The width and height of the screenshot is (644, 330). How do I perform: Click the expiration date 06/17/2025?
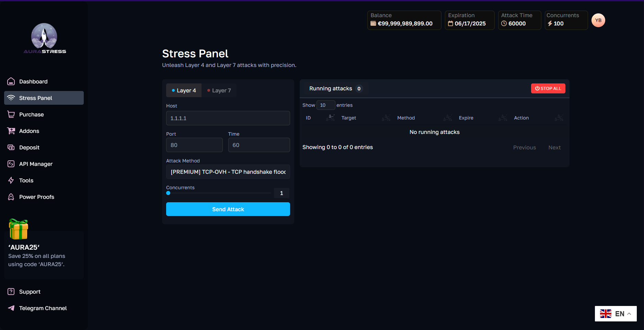470,23
